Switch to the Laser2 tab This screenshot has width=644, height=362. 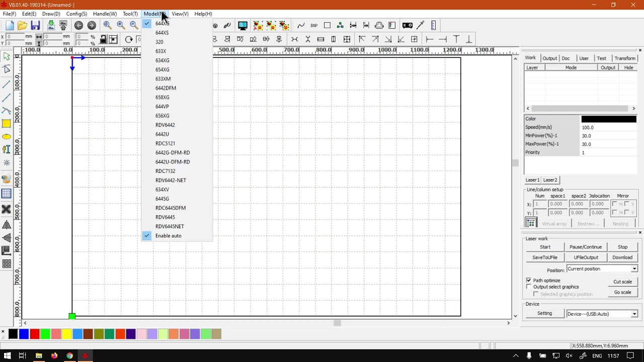(x=550, y=180)
